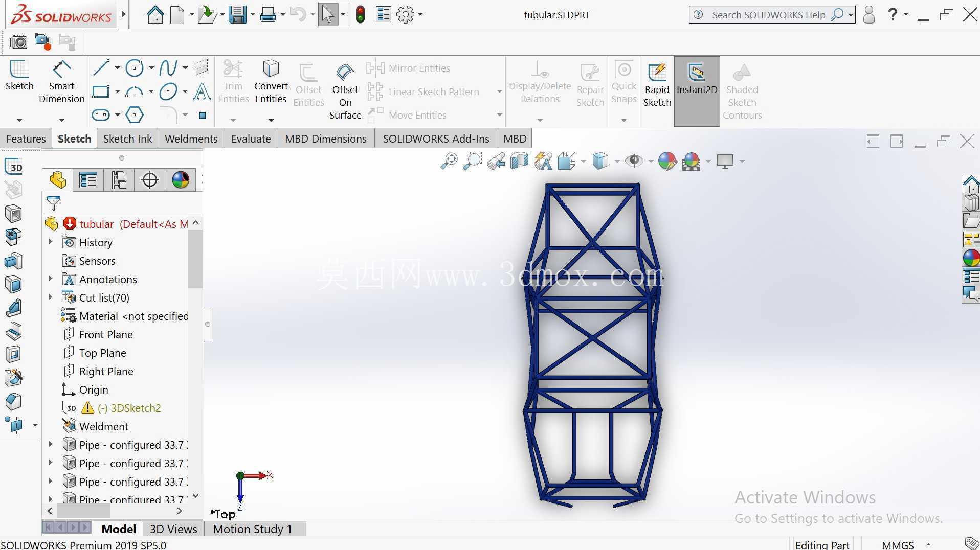This screenshot has width=980, height=550.
Task: Expand the History tree node
Action: click(50, 242)
